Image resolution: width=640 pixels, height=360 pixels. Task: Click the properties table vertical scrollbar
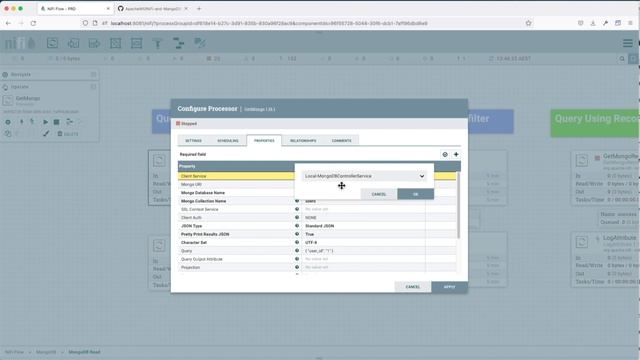tap(459, 205)
